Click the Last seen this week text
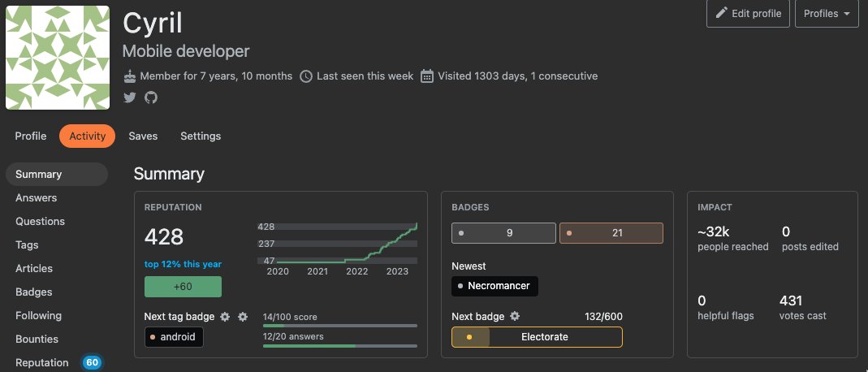Viewport: 868px width, 372px height. tap(365, 76)
